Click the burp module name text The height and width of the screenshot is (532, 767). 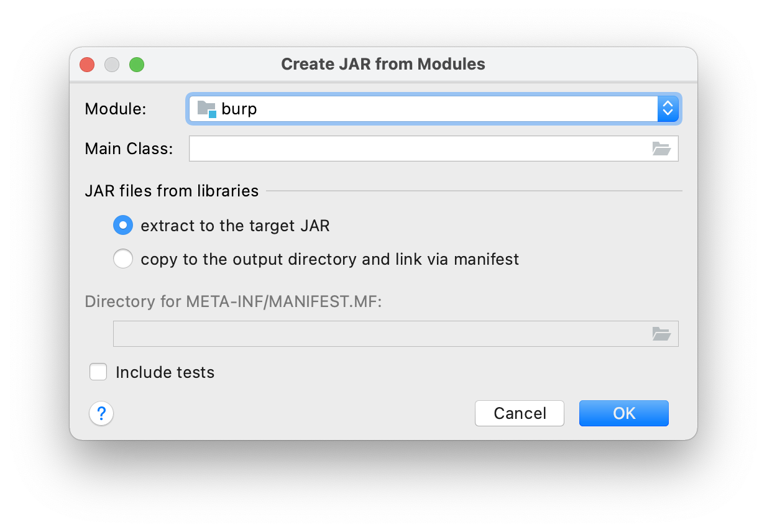pos(239,109)
